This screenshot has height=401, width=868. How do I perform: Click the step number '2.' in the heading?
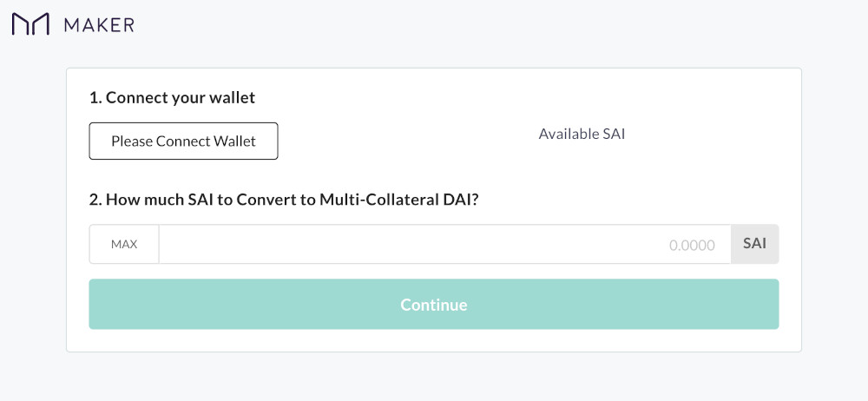(95, 200)
